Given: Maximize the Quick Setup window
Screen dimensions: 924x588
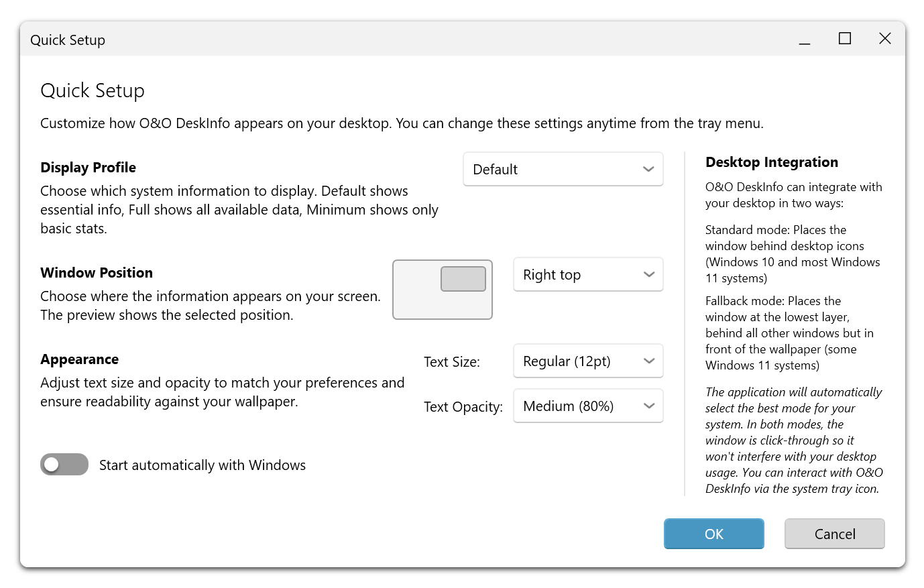Looking at the screenshot, I should pyautogui.click(x=845, y=39).
